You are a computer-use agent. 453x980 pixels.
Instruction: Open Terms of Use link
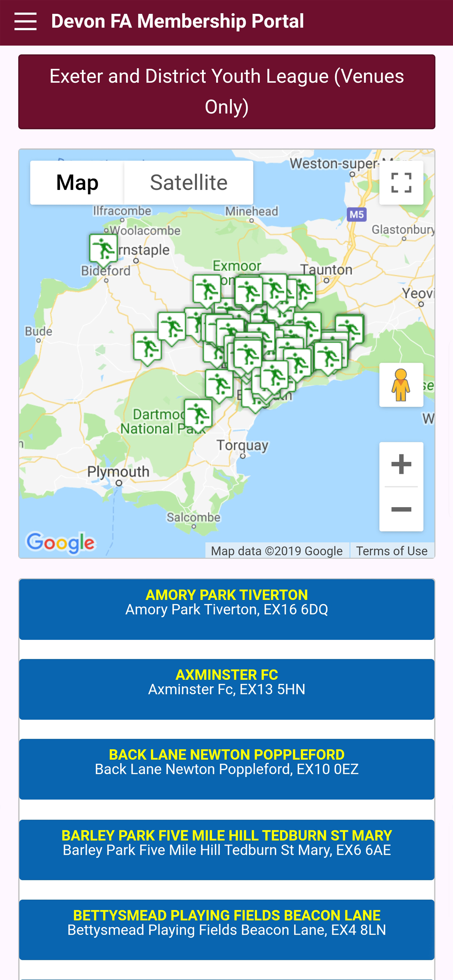[392, 551]
